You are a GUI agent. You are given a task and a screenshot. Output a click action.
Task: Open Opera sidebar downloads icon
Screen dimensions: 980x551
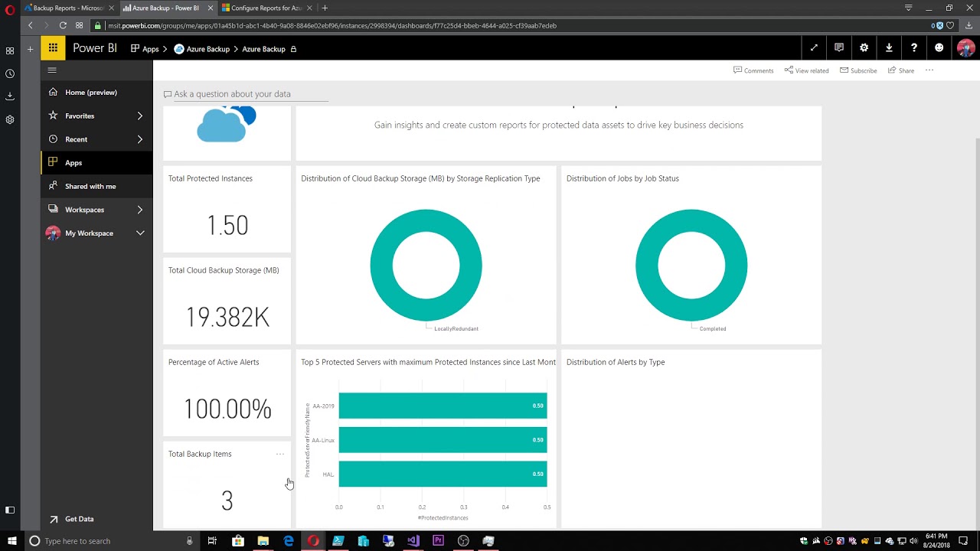coord(10,96)
